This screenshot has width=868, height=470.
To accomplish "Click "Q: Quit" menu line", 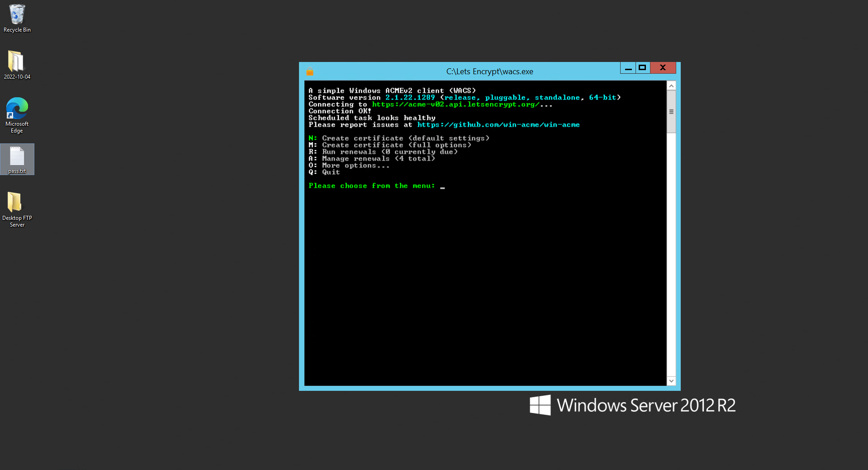I will [x=324, y=172].
